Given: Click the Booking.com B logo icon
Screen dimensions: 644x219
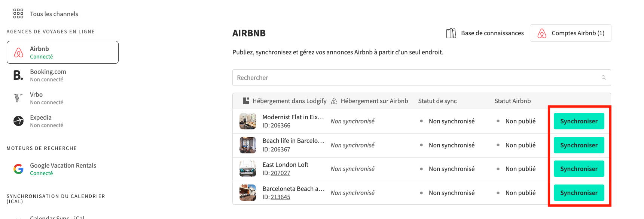Looking at the screenshot, I should [18, 75].
